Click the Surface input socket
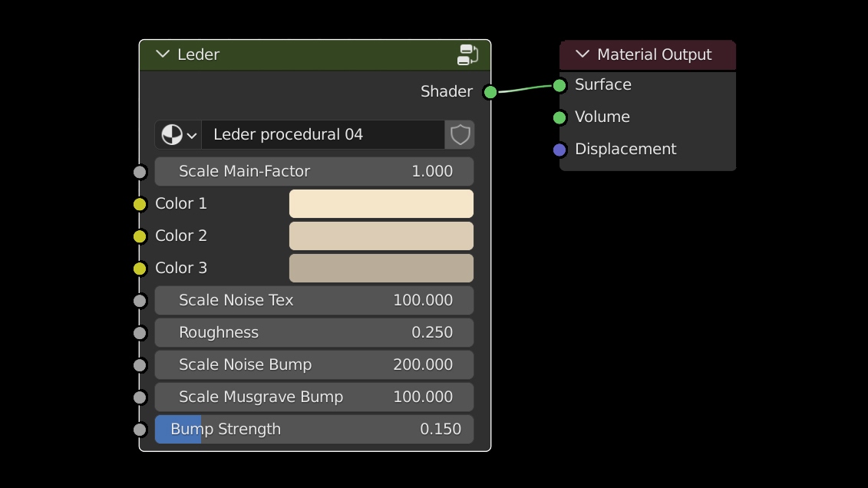The height and width of the screenshot is (488, 868). (x=559, y=85)
